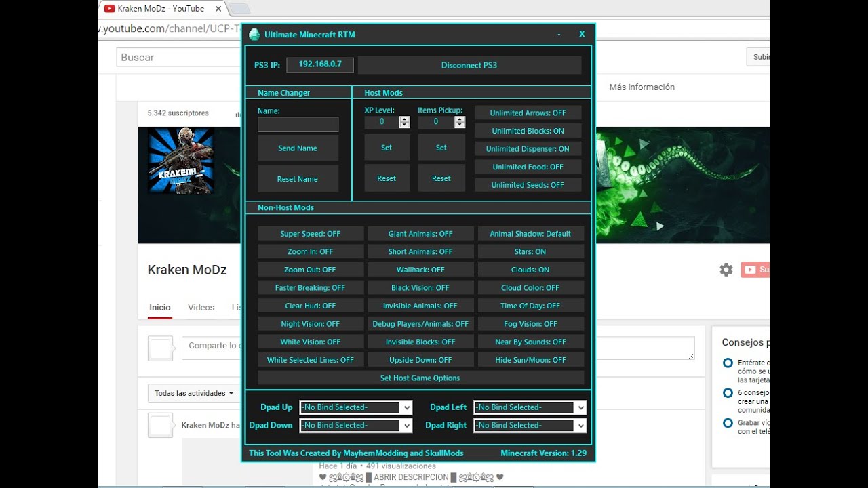Screen dimensions: 868x488
Task: Click the YouTube favicon on browser tab
Action: tap(110, 9)
